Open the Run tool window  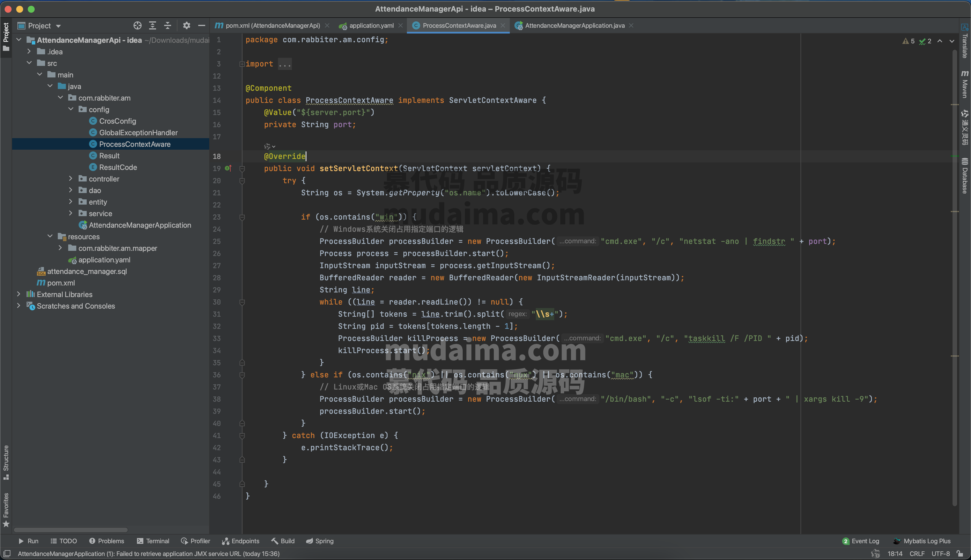coord(28,541)
